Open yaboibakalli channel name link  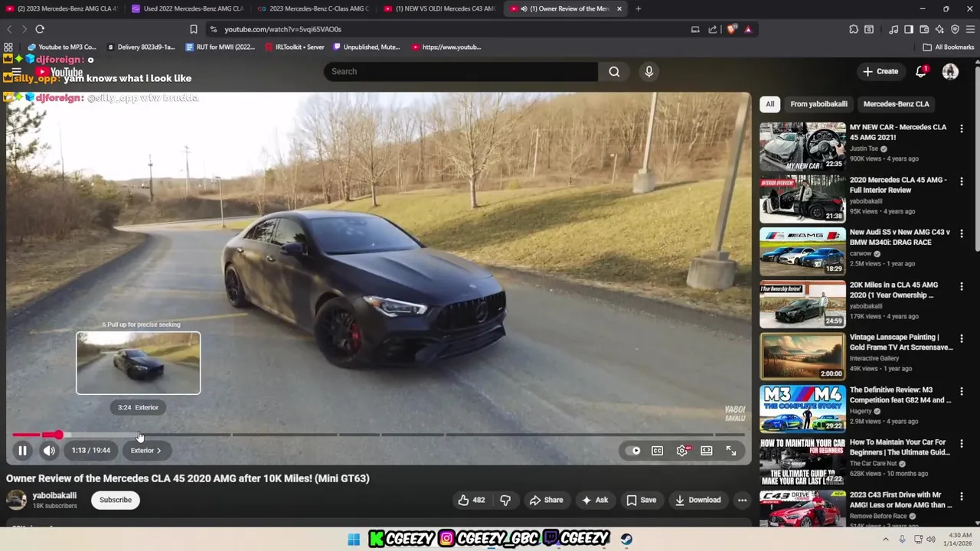54,496
